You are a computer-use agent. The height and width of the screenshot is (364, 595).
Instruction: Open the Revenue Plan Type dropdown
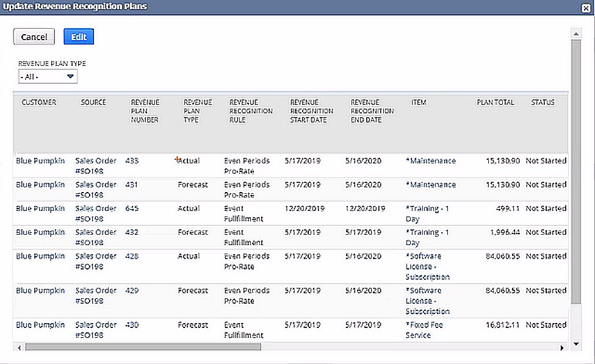tap(48, 77)
